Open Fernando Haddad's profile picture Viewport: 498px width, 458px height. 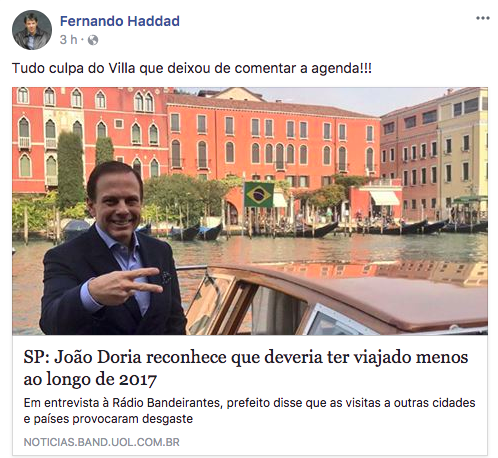click(x=32, y=30)
